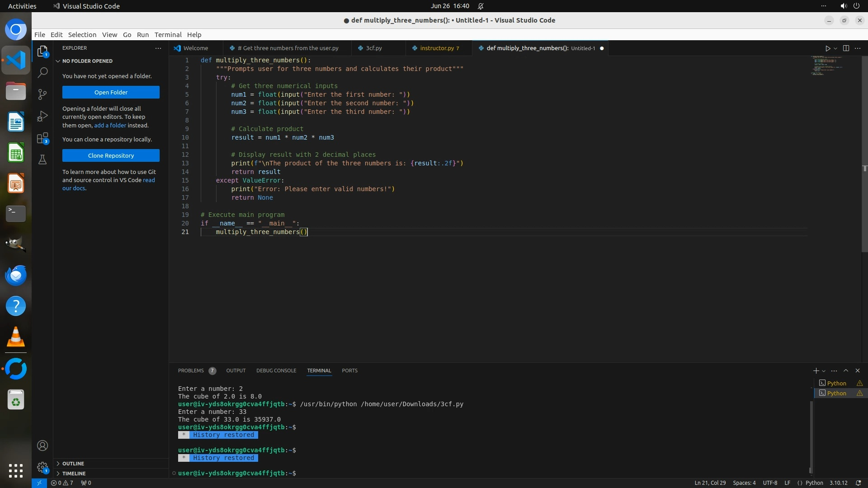The image size is (868, 488).
Task: Click the Split Editor Right icon
Action: pyautogui.click(x=846, y=48)
